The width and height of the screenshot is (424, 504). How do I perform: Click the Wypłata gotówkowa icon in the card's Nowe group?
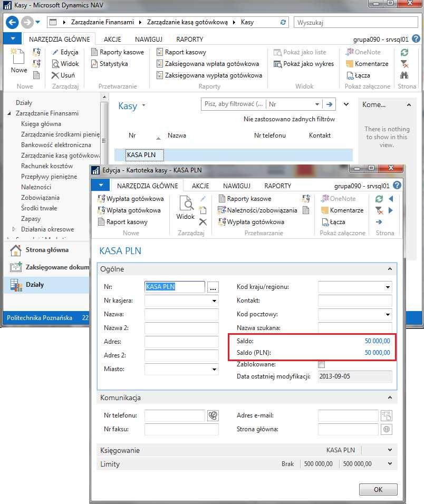click(101, 199)
